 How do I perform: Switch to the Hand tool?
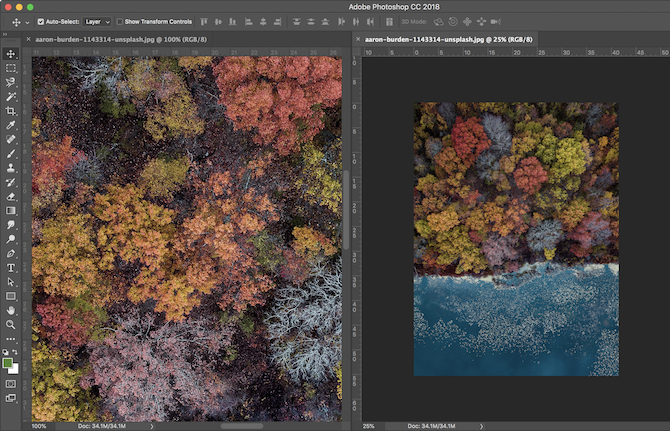tap(11, 311)
